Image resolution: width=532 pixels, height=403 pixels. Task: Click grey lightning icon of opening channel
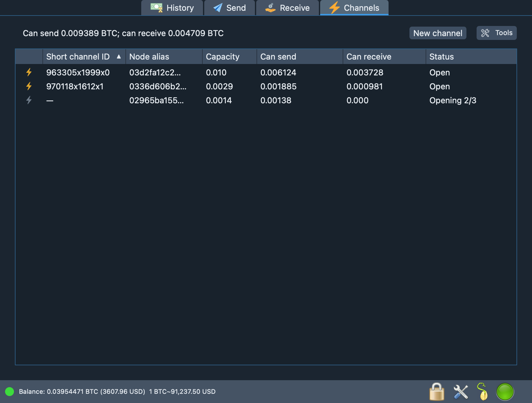(29, 100)
